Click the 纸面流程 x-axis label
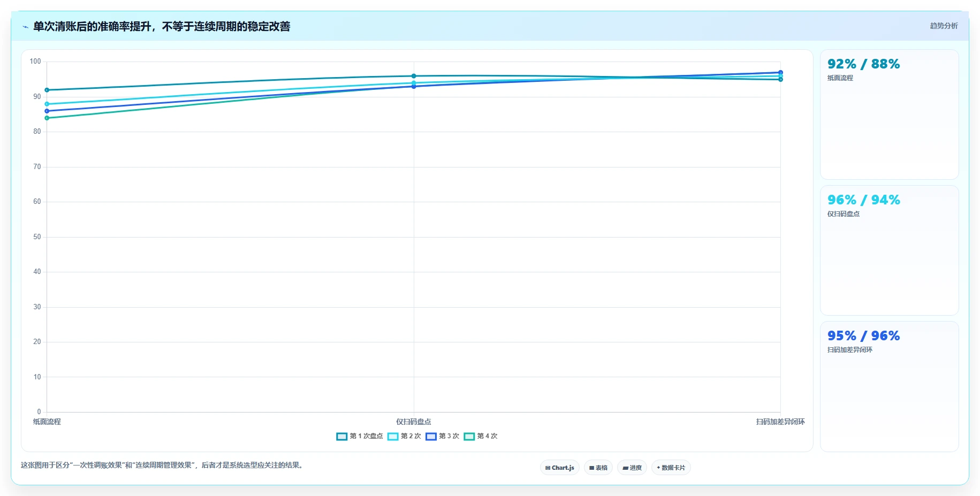The image size is (980, 496). pyautogui.click(x=47, y=422)
